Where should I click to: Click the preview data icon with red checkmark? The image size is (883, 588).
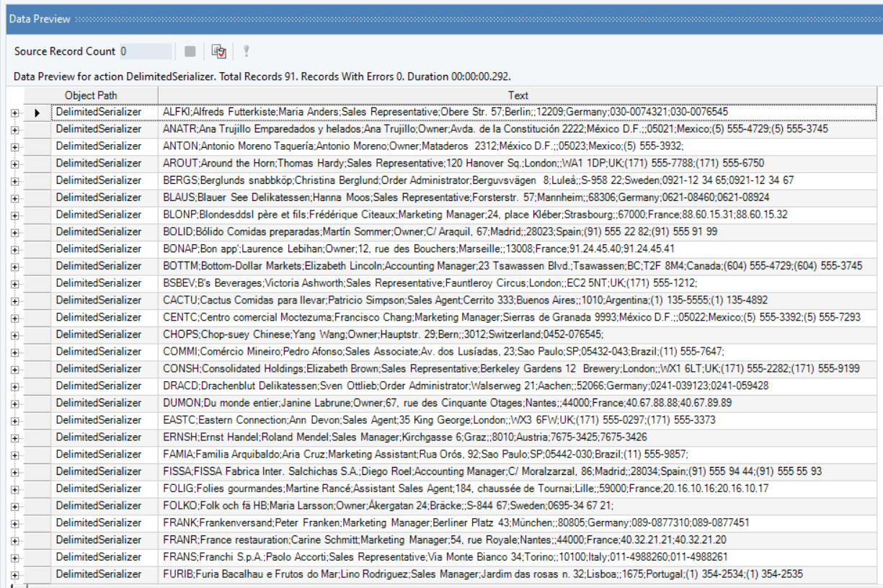pos(219,51)
